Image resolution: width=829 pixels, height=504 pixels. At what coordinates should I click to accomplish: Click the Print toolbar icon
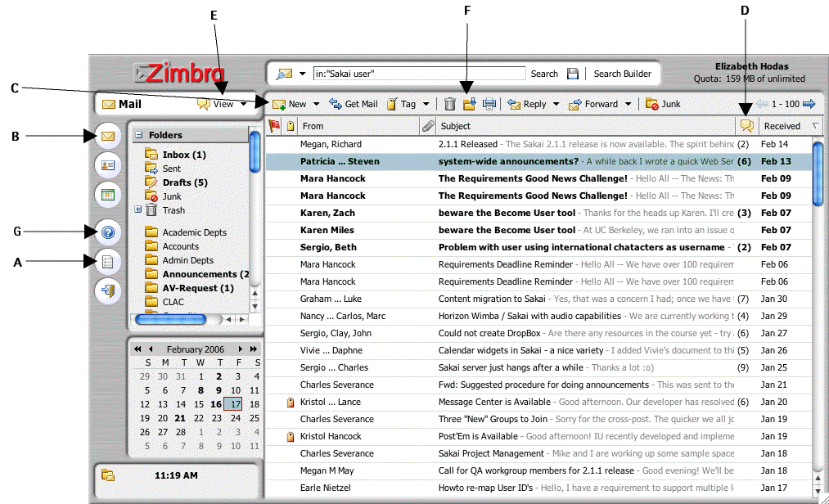(x=489, y=104)
